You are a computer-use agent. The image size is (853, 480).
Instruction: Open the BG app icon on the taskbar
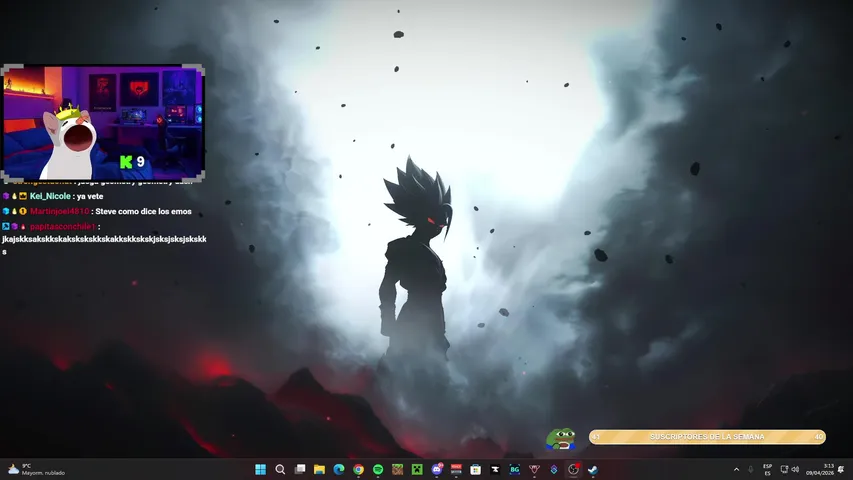coord(515,469)
